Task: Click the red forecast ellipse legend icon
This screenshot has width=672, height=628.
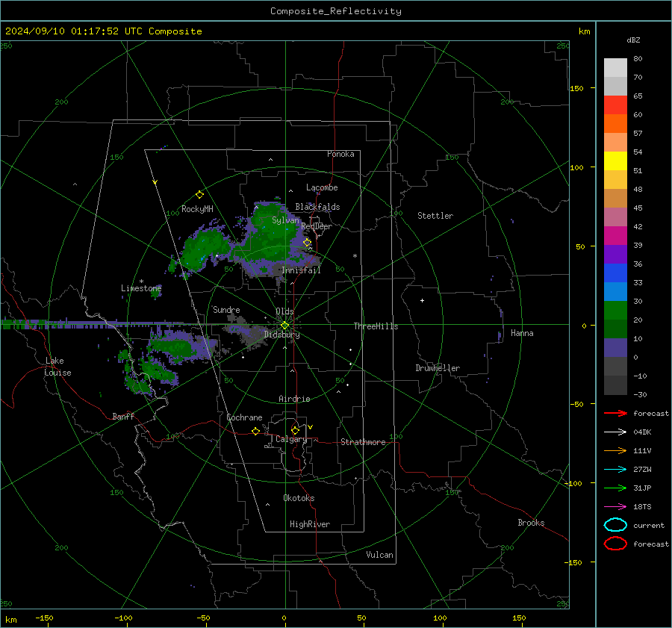Action: pos(615,544)
